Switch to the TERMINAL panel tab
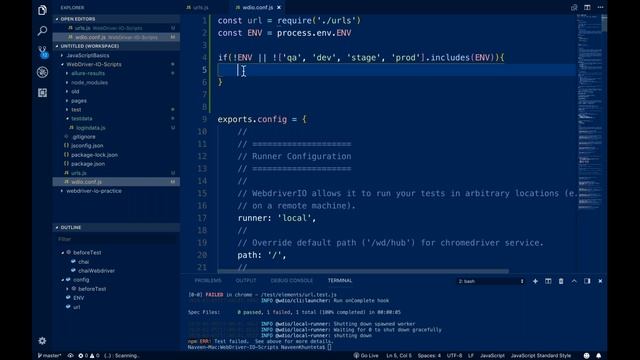640x360 pixels. click(x=340, y=280)
